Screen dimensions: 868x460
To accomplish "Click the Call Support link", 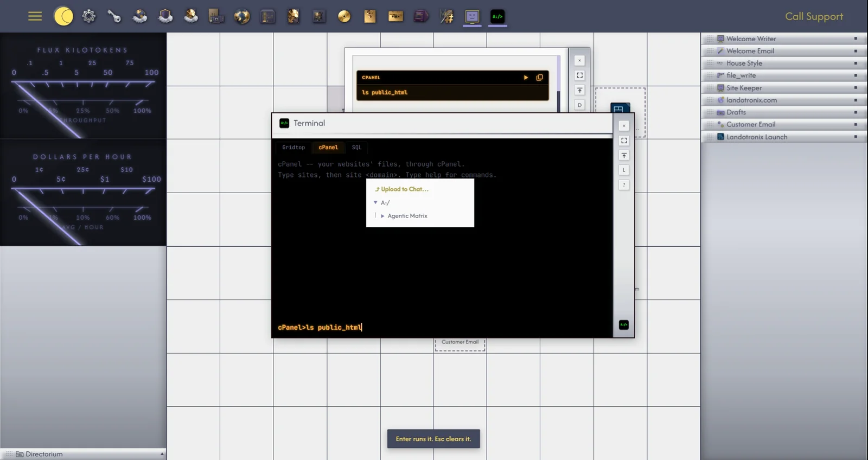I will tap(814, 16).
